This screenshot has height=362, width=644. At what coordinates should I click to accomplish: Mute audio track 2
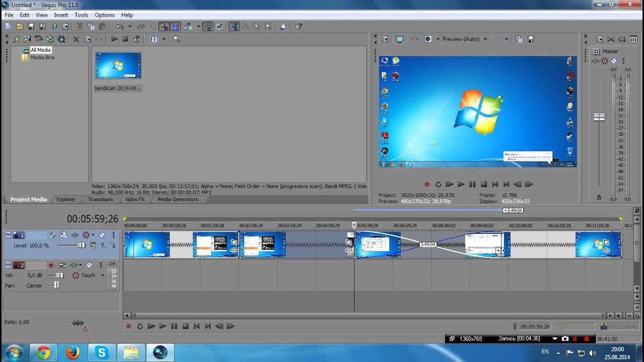click(89, 265)
